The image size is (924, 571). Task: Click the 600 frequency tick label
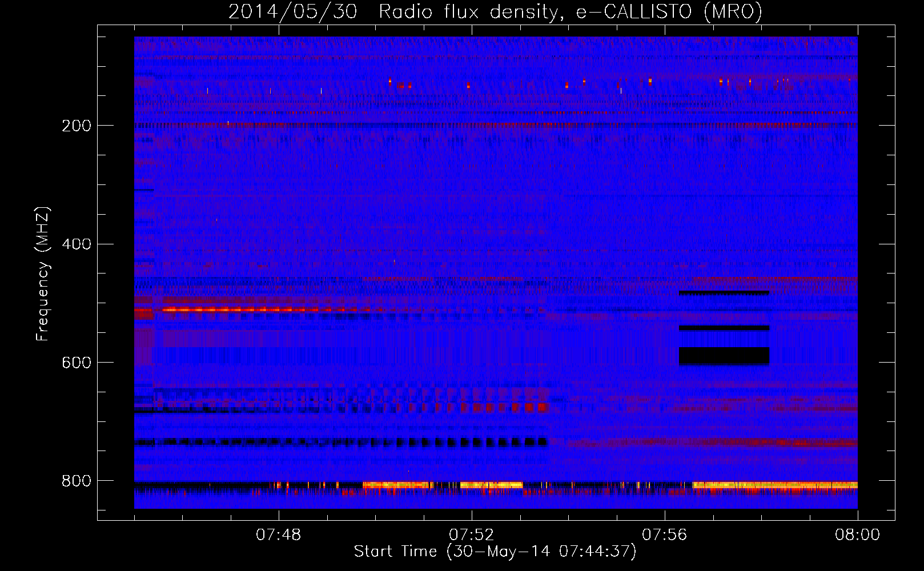click(76, 363)
